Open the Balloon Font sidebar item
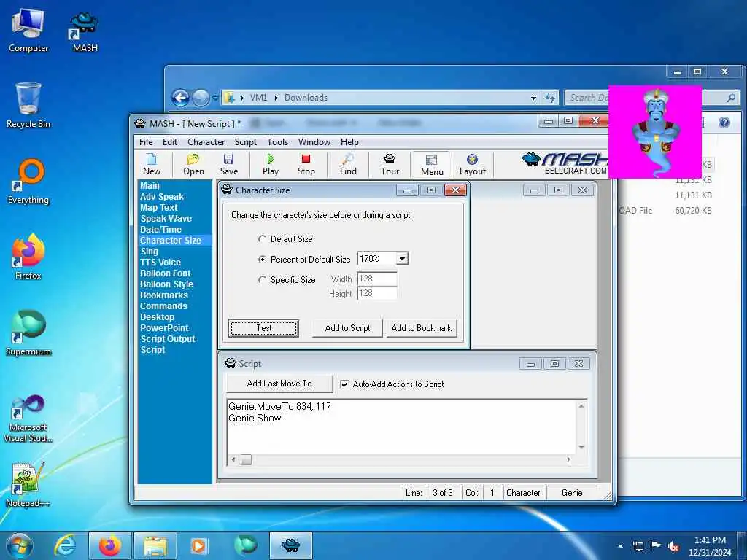 166,273
